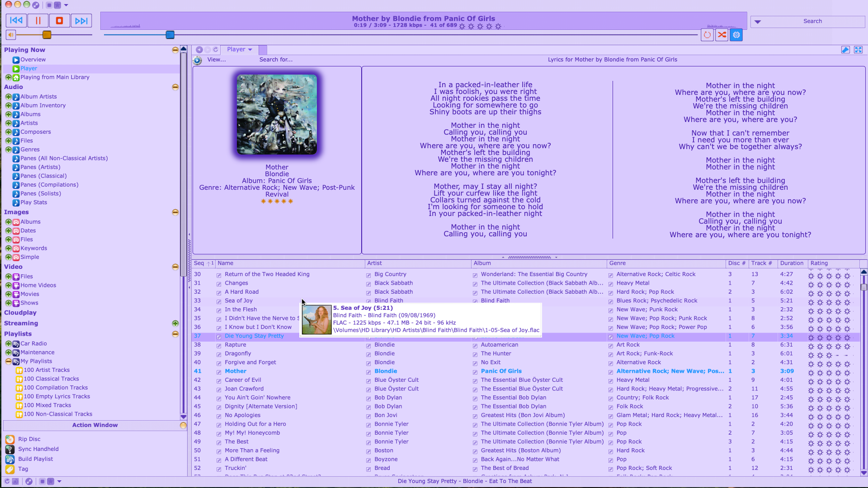Open the search options dropdown arrow
This screenshot has width=868, height=488.
pyautogui.click(x=758, y=22)
